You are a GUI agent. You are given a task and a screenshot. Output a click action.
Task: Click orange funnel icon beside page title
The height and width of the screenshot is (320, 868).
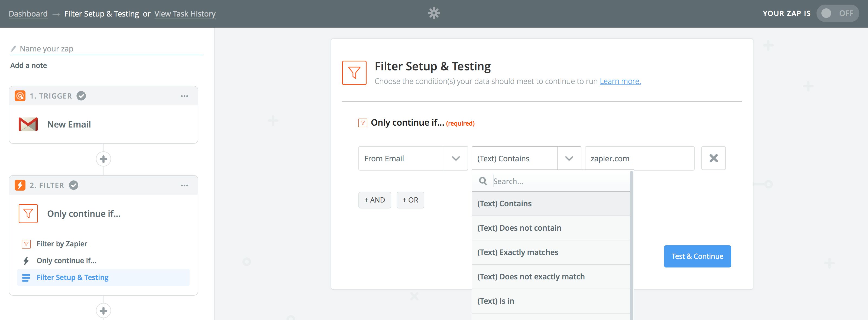pyautogui.click(x=354, y=73)
